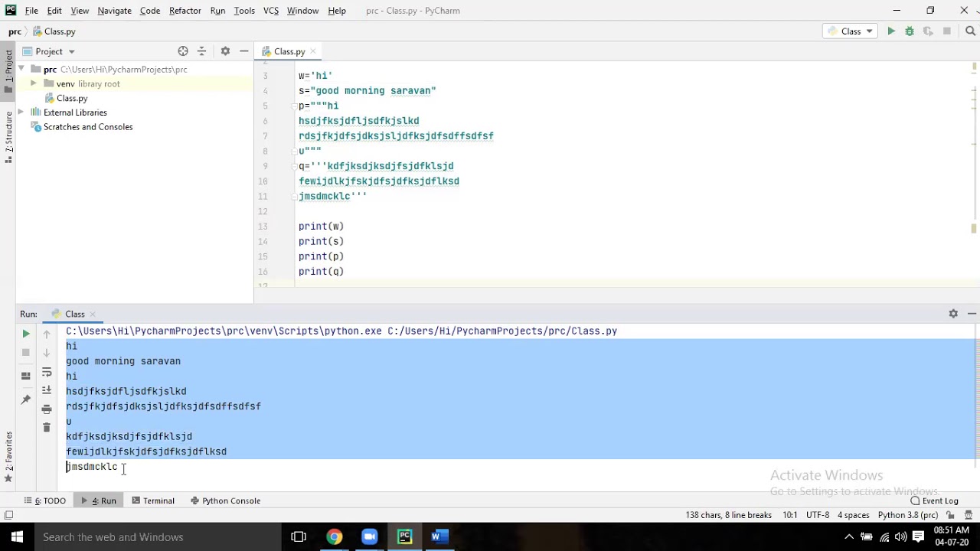Close the Class run tab

93,314
